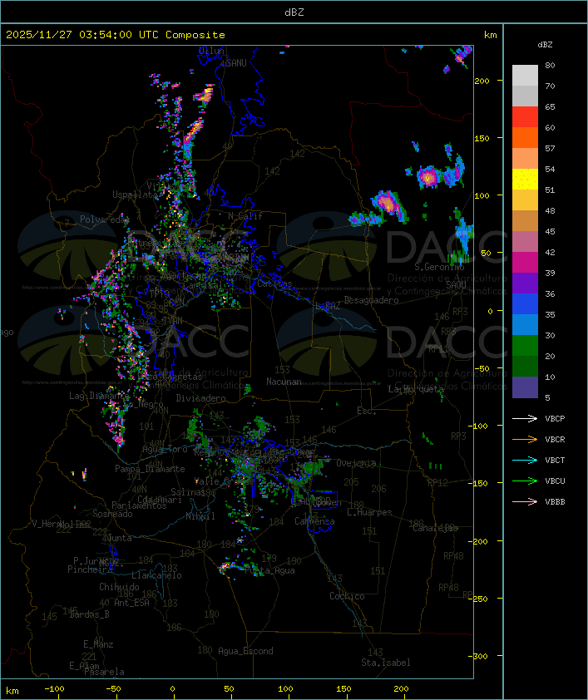588x700 pixels.
Task: Click the Nacunan place label
Action: 284,382
